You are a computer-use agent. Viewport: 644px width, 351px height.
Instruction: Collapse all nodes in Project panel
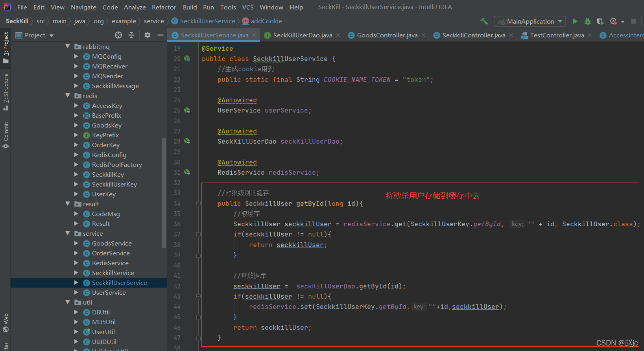tap(131, 35)
